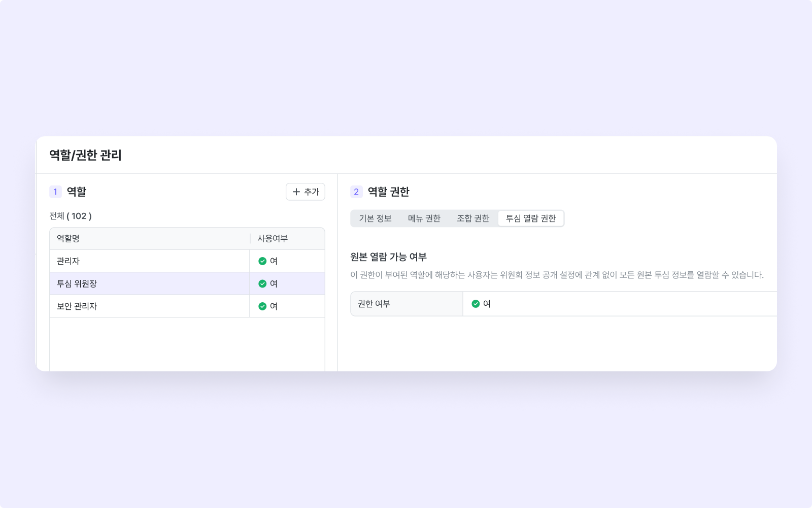Click green check icon in 보안 관리자 row

click(x=262, y=306)
